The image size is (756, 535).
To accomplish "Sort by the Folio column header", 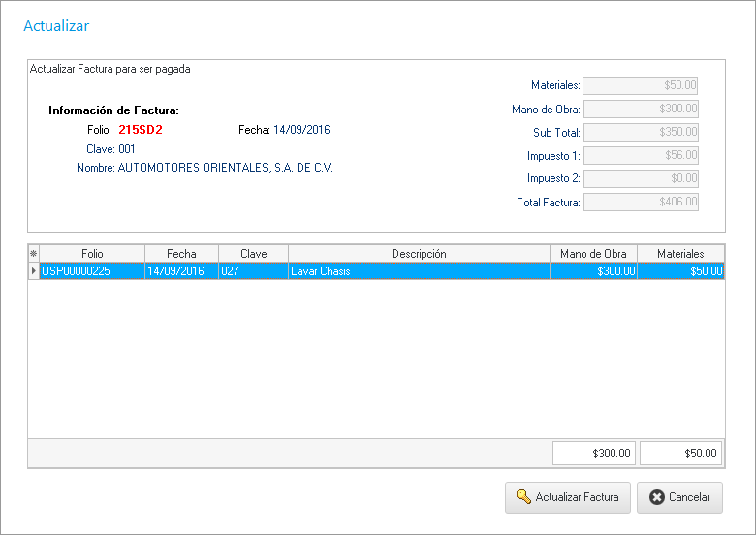I will click(x=91, y=254).
